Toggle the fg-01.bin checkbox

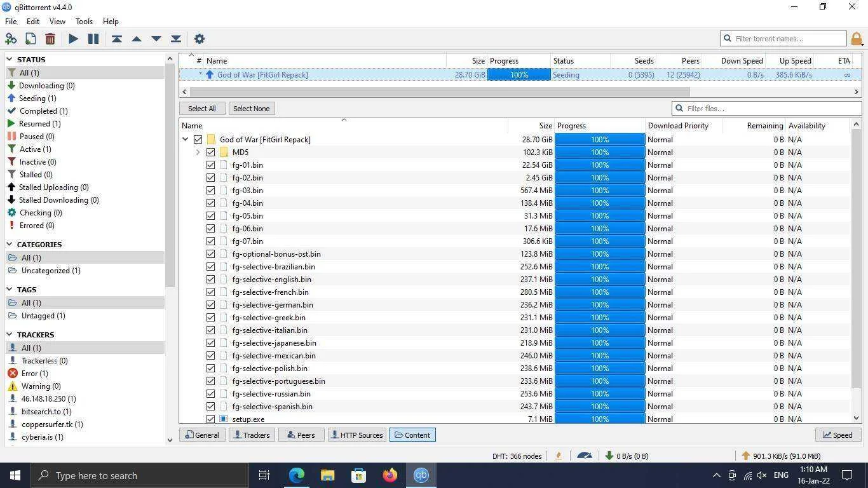pyautogui.click(x=210, y=165)
